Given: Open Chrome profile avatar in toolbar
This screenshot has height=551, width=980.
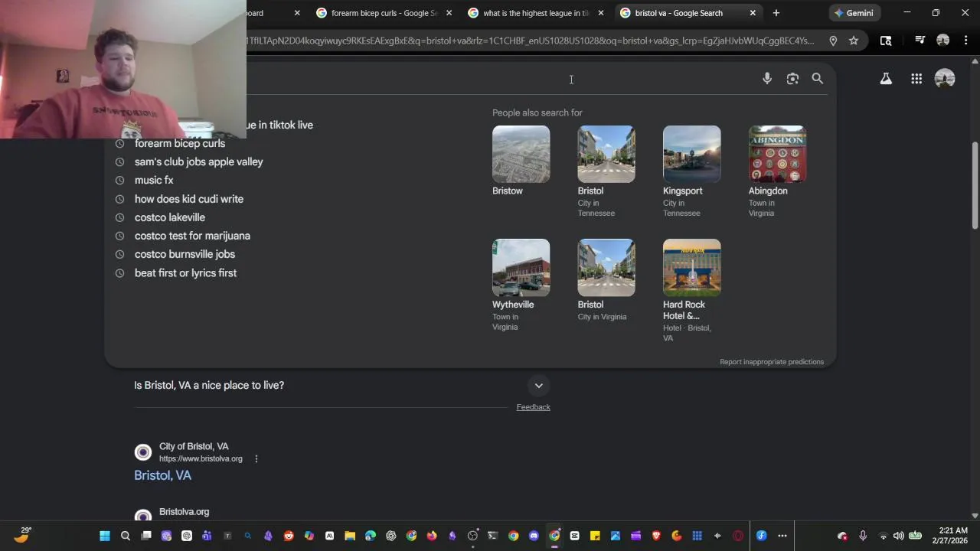Looking at the screenshot, I should click(x=943, y=41).
